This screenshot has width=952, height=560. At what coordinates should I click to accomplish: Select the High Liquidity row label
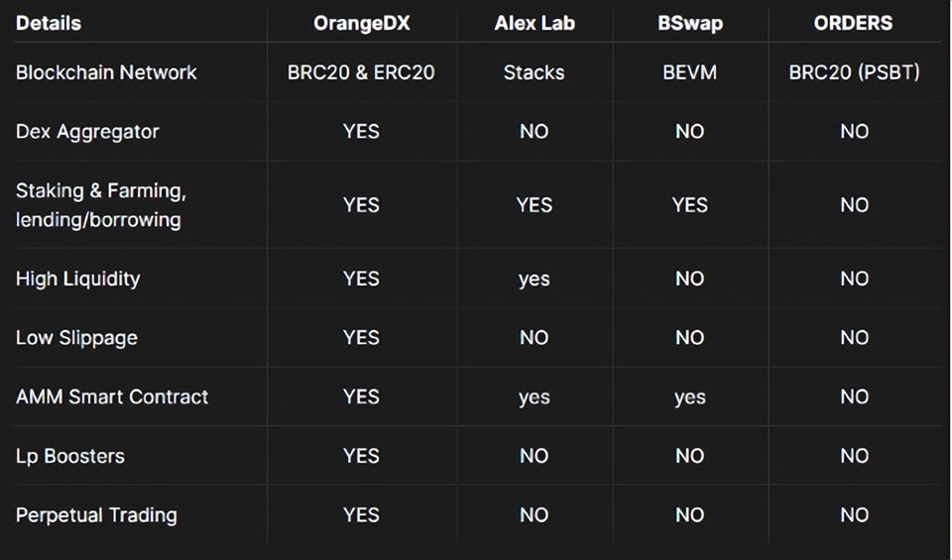point(77,279)
